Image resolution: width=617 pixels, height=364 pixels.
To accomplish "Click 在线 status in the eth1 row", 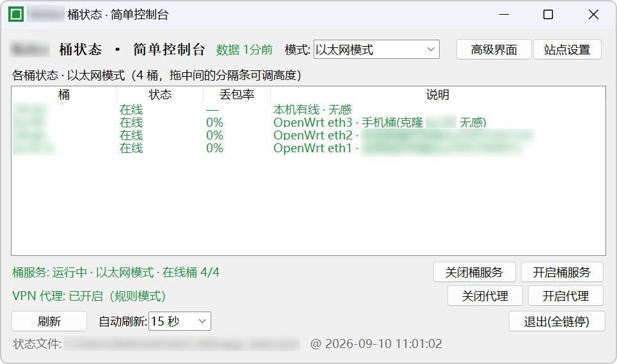I will (x=131, y=148).
